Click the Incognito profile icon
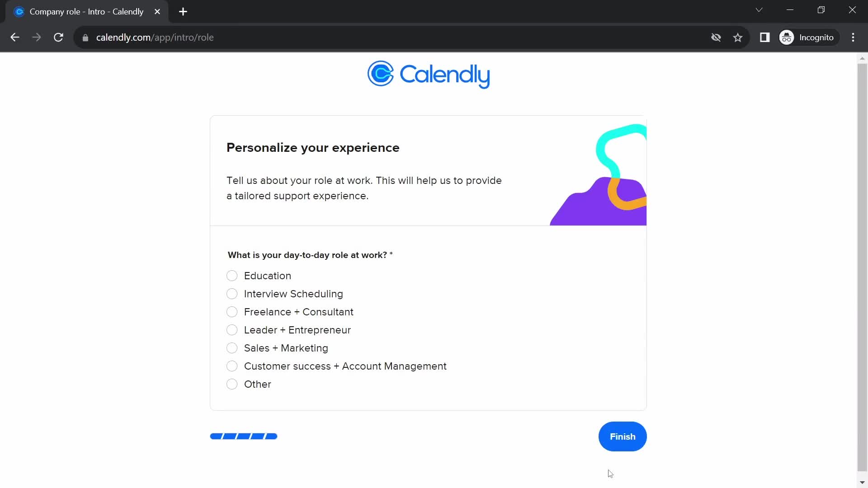The width and height of the screenshot is (868, 488). pos(788,37)
